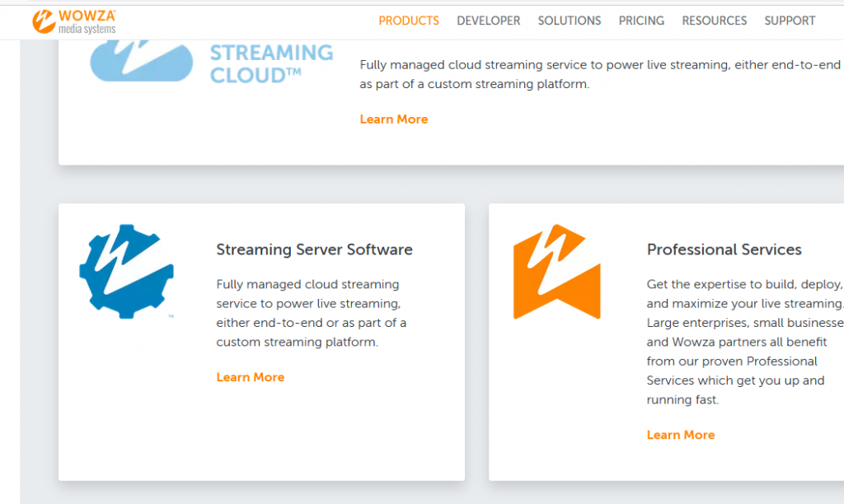Open the Products menu
Image resolution: width=844 pixels, height=504 pixels.
[x=409, y=21]
